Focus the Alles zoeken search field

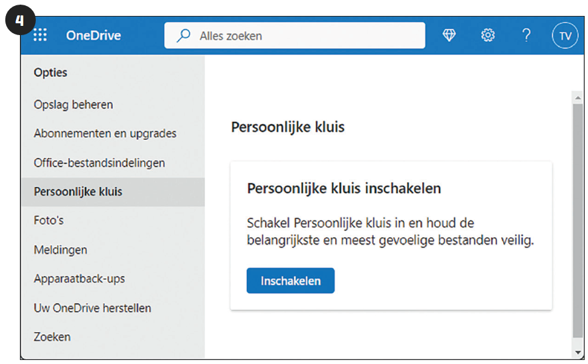[x=295, y=36]
